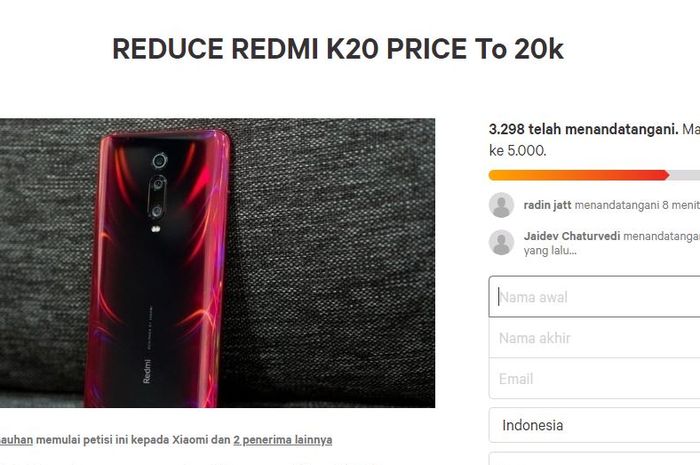This screenshot has width=700, height=465.
Task: Open the red Redmi K20 petition image
Action: click(217, 263)
